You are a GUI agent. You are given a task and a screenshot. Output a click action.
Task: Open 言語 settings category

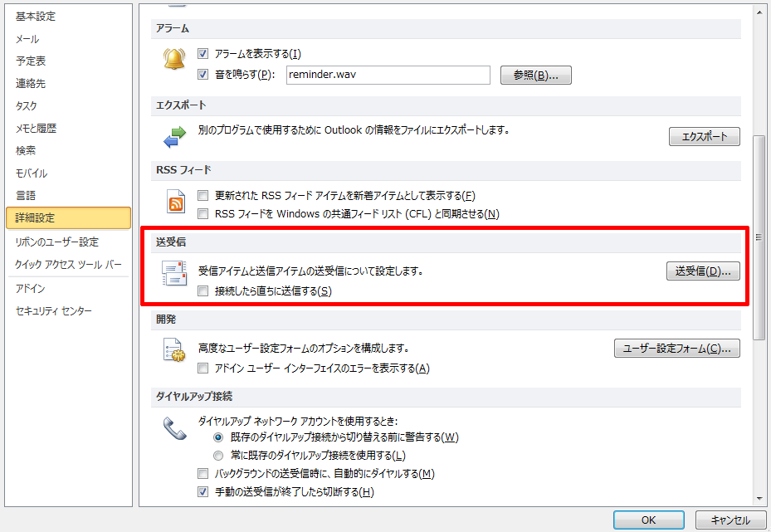68,196
